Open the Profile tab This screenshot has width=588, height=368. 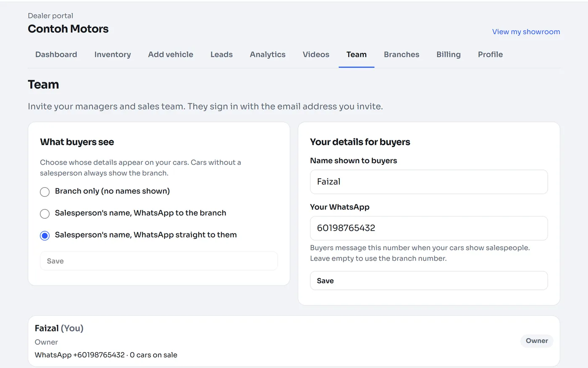tap(490, 55)
